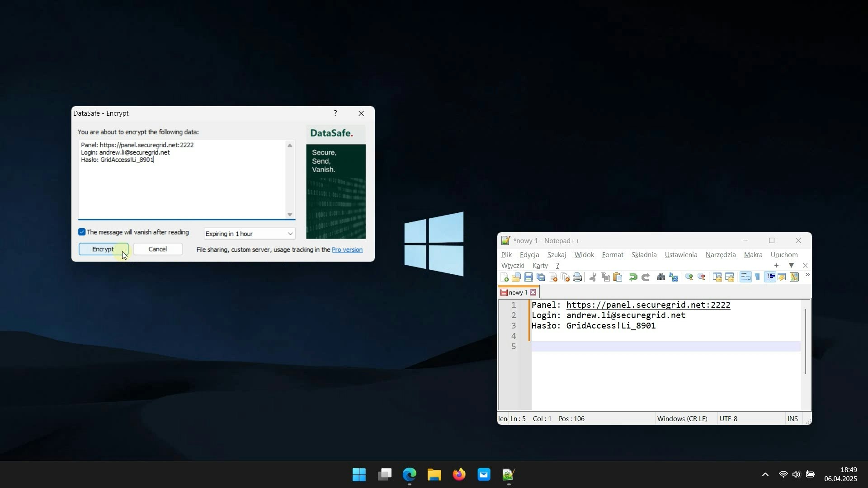
Task: Toggle show all characters pilcrow icon
Action: 758,277
